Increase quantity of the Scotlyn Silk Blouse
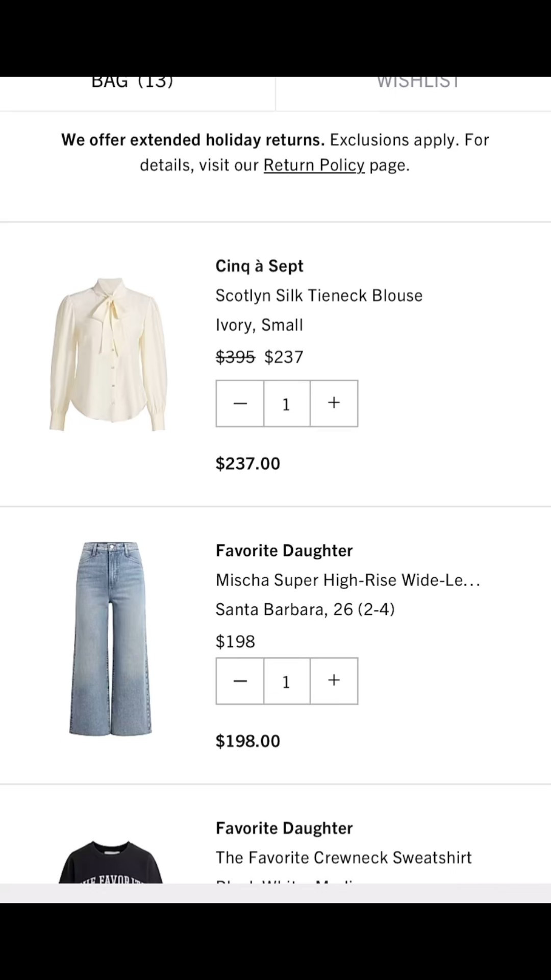Screen dimensions: 551x980 click(334, 403)
